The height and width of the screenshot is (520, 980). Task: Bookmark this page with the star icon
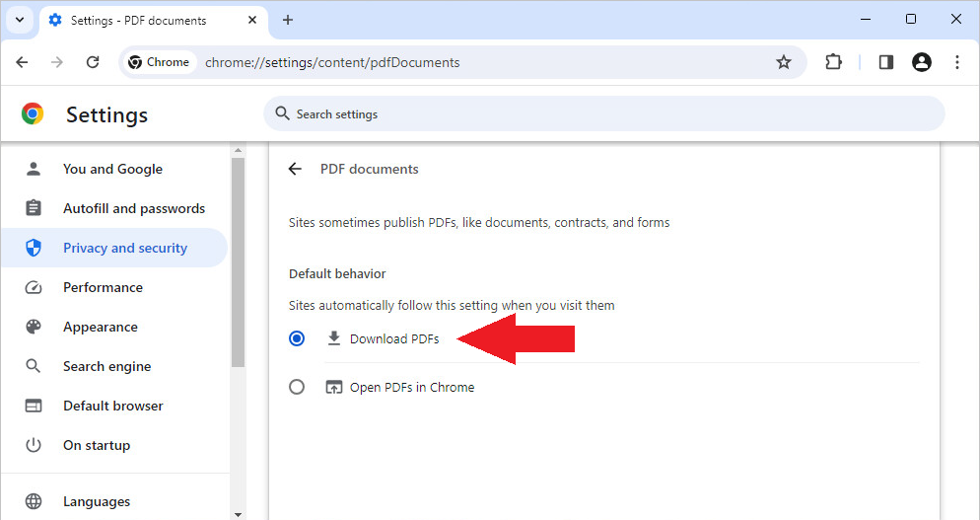click(783, 62)
